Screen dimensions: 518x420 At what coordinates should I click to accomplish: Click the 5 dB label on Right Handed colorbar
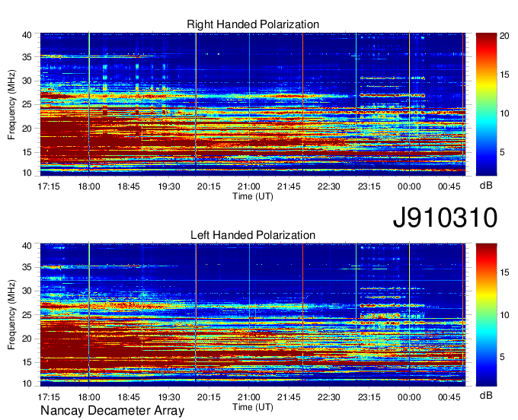pos(502,152)
